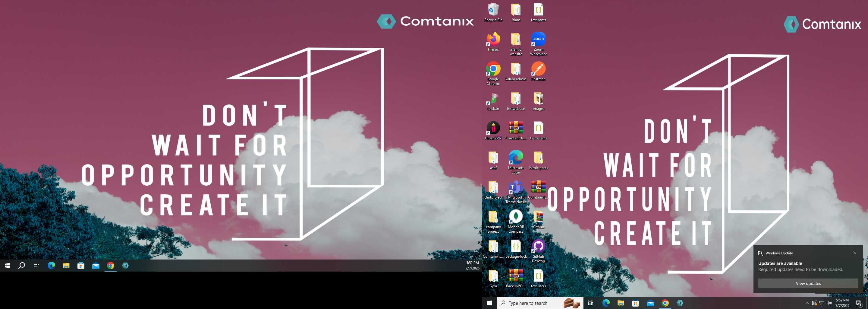Open Comtanix app on right monitor taskbar
The width and height of the screenshot is (868, 309).
click(x=680, y=303)
